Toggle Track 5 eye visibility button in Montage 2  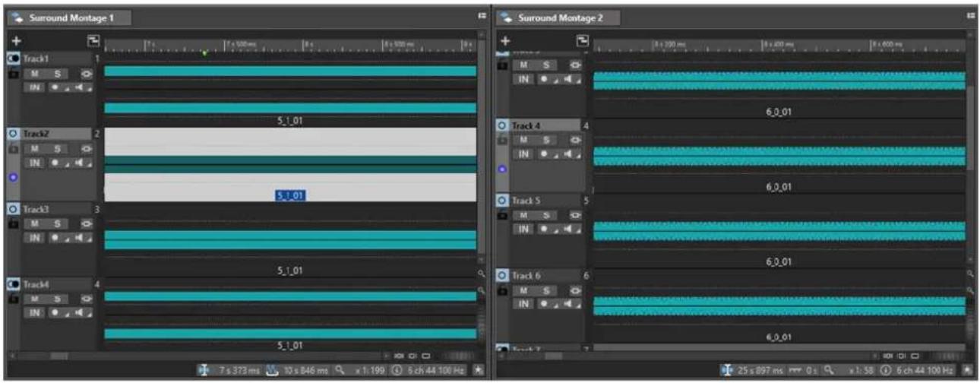coord(575,215)
